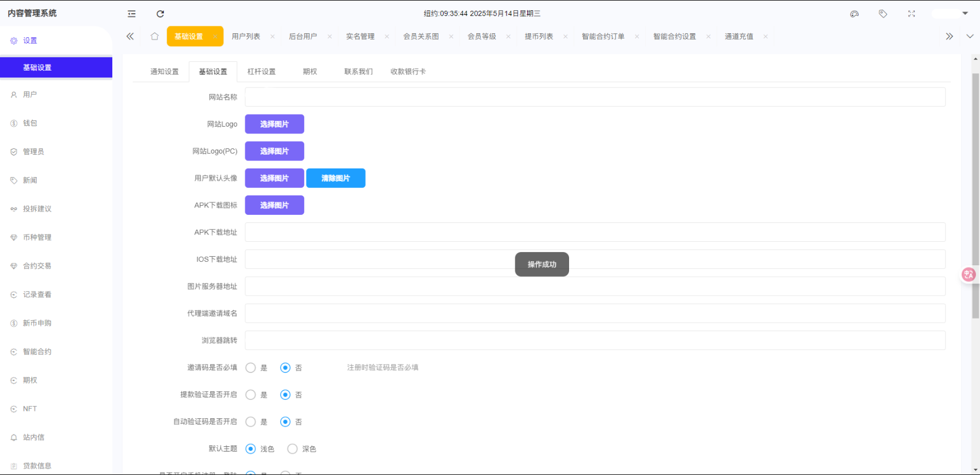This screenshot has height=475, width=980.
Task: Choose 深色 as default theme
Action: pyautogui.click(x=292, y=449)
